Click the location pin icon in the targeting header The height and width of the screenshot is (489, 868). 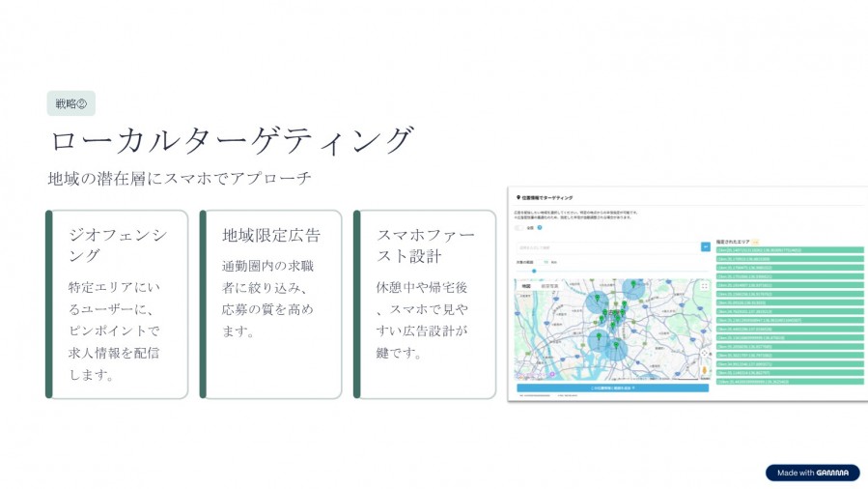[518, 196]
